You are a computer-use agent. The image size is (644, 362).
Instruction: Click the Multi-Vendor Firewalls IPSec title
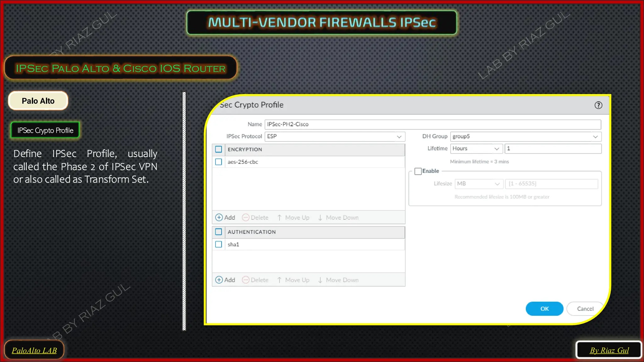tap(322, 22)
